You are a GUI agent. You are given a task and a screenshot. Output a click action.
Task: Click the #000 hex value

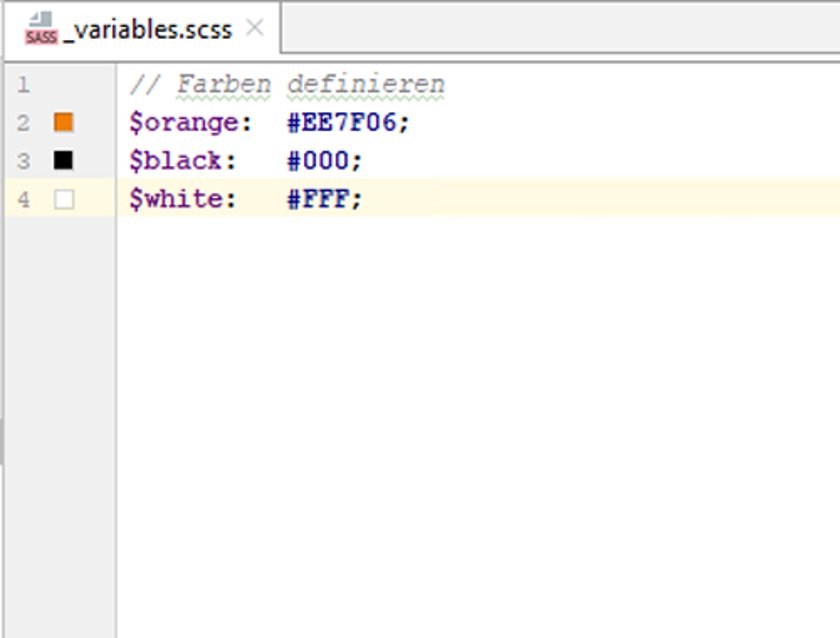(x=318, y=161)
